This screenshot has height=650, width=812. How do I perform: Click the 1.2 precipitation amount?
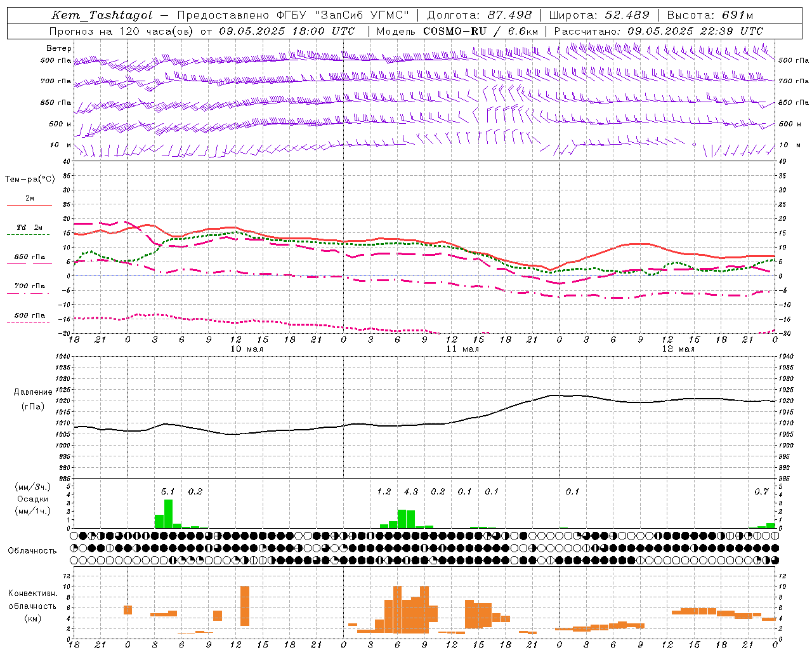tap(384, 491)
